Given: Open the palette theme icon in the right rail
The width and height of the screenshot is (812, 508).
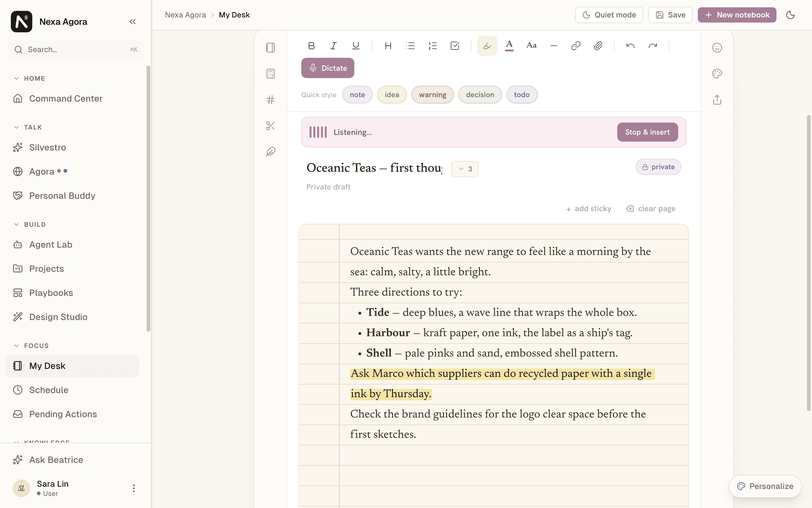Looking at the screenshot, I should (x=717, y=74).
